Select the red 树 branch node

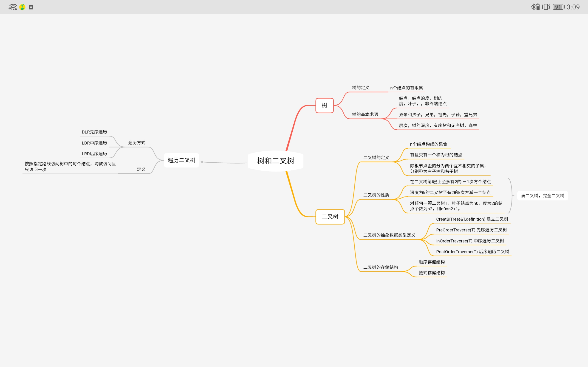pyautogui.click(x=324, y=105)
